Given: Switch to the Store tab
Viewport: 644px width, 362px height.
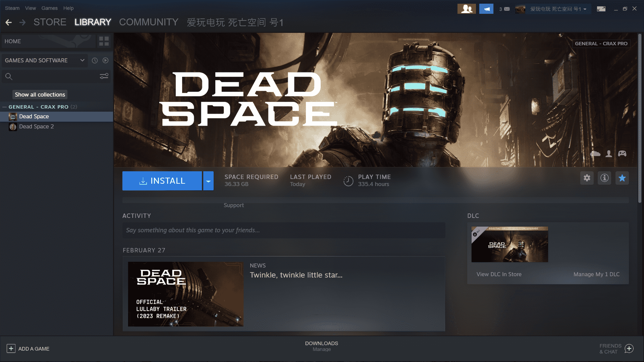Looking at the screenshot, I should [50, 22].
